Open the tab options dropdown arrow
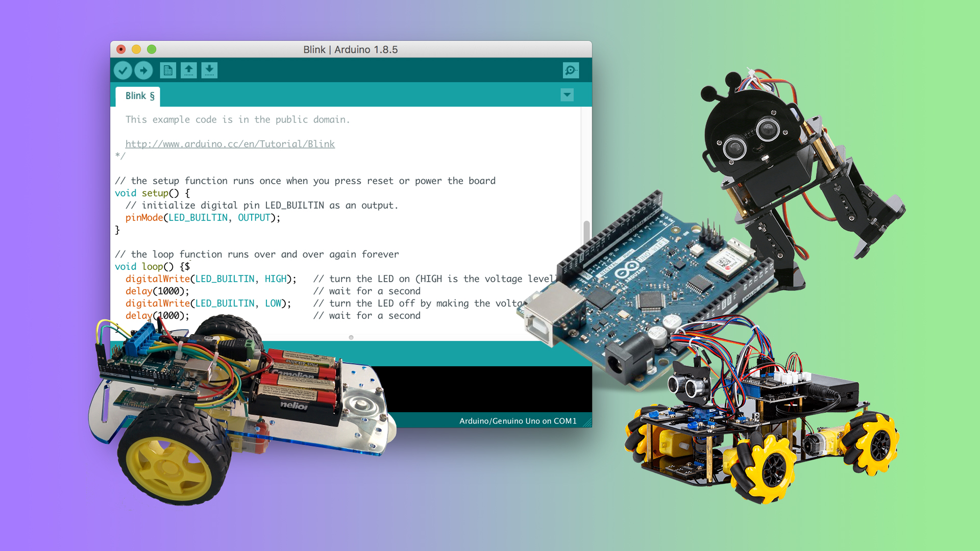The height and width of the screenshot is (551, 980). point(567,95)
